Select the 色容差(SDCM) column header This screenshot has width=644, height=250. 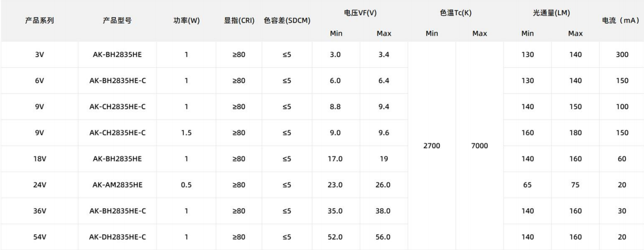pyautogui.click(x=286, y=21)
